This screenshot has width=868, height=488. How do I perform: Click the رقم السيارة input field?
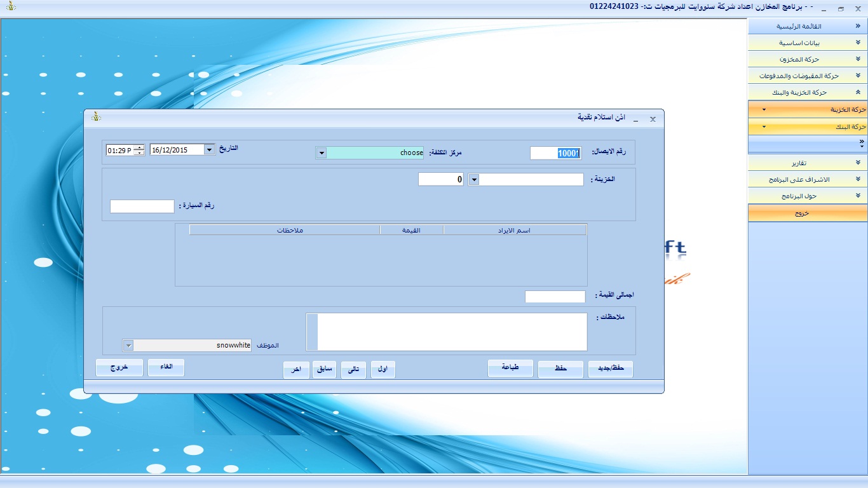coord(142,207)
